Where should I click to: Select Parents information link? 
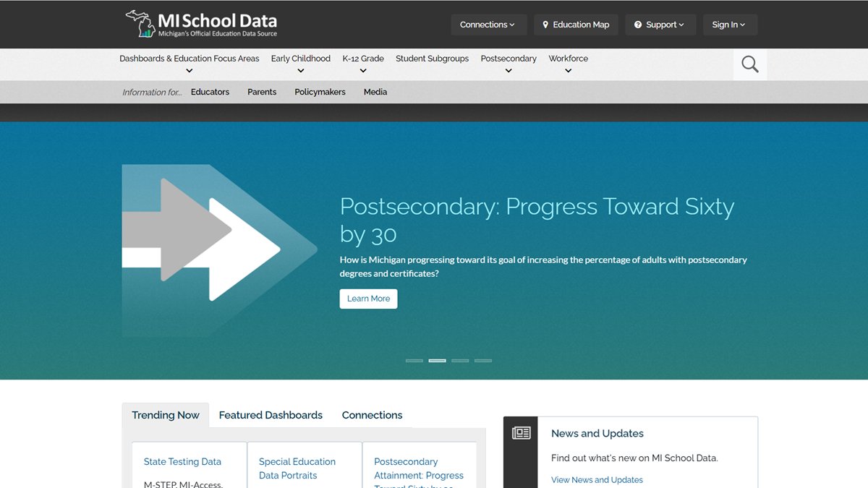pos(262,92)
